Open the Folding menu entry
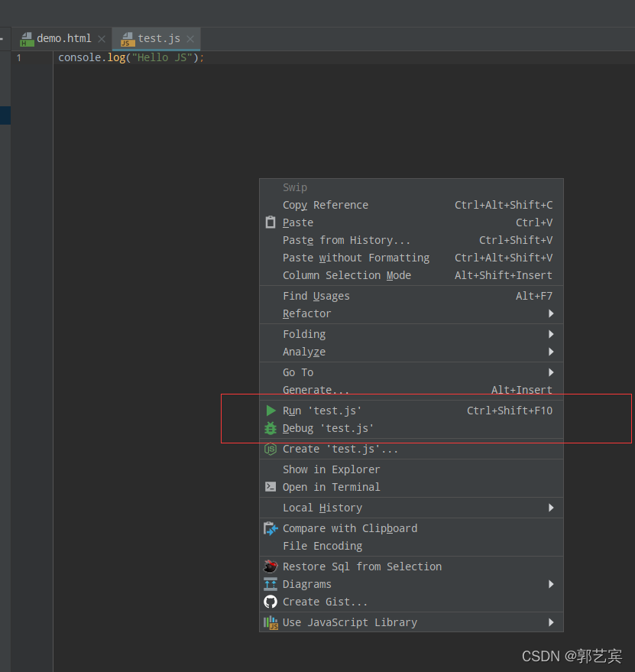Viewport: 635px width, 672px height. (411, 334)
